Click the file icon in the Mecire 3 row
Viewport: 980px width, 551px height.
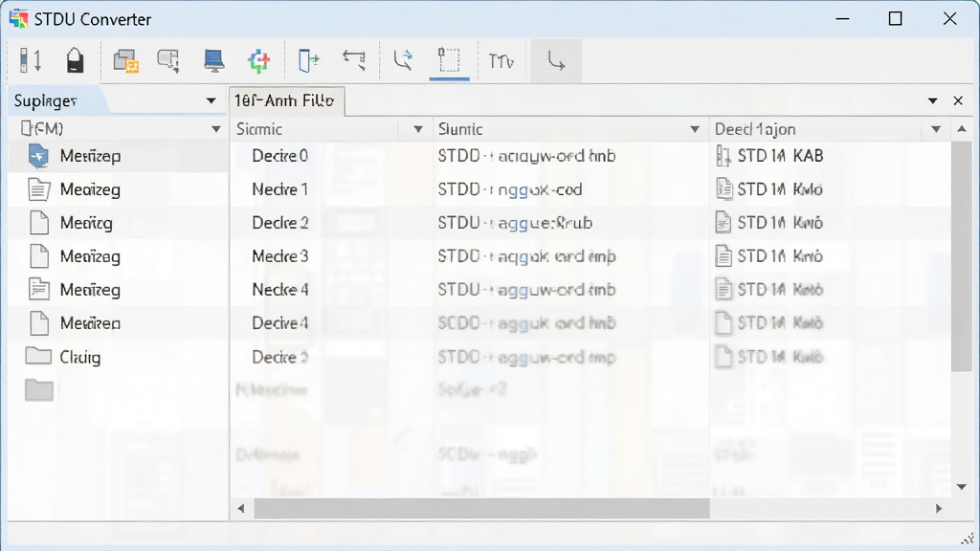point(724,256)
